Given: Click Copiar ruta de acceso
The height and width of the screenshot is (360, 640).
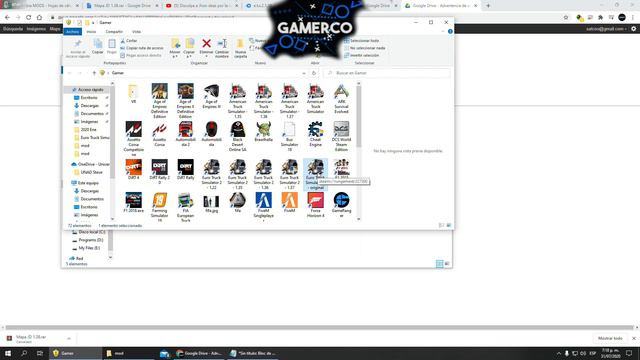Looking at the screenshot, I should pos(142,48).
